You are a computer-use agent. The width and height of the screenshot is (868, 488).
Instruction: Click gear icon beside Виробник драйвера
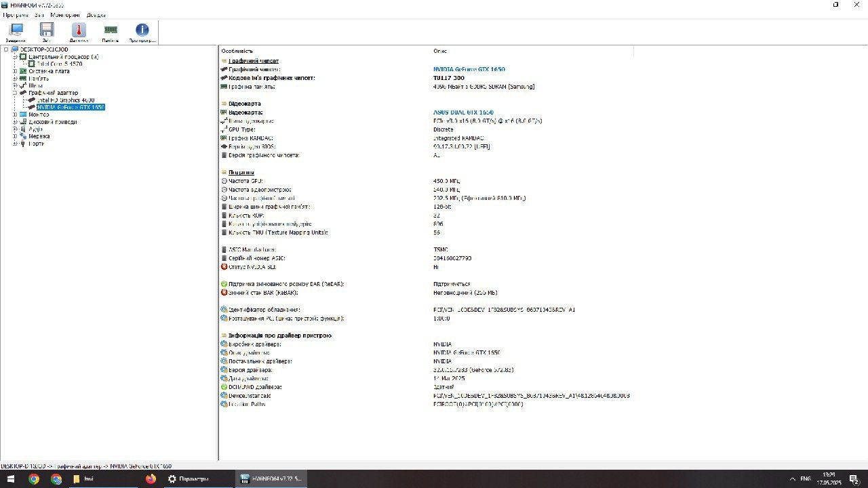(x=224, y=344)
